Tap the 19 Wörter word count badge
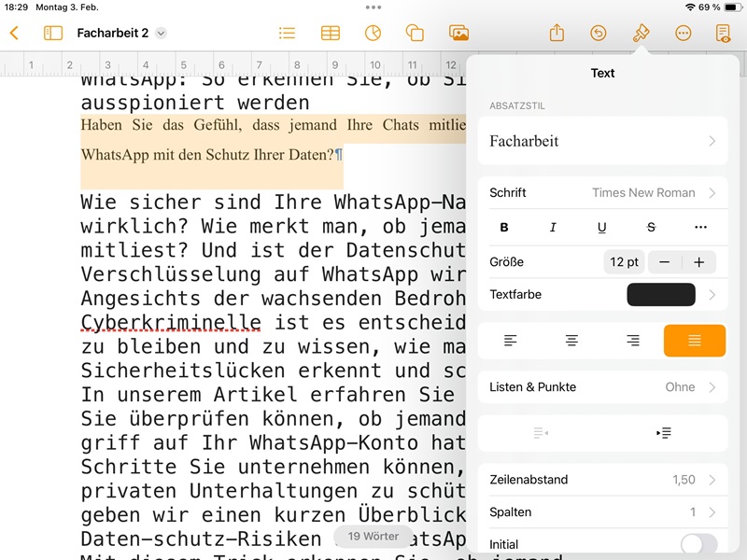The image size is (747, 560). (x=373, y=536)
